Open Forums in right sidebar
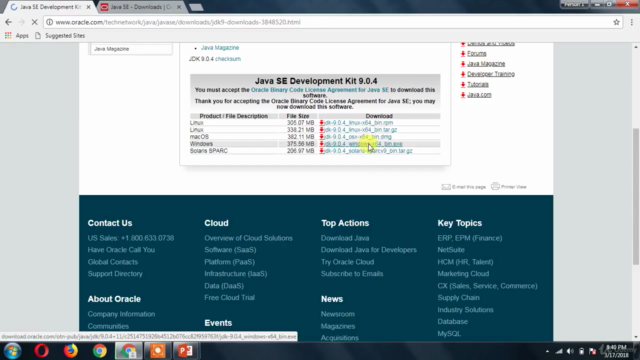The image size is (640, 360). point(477,53)
